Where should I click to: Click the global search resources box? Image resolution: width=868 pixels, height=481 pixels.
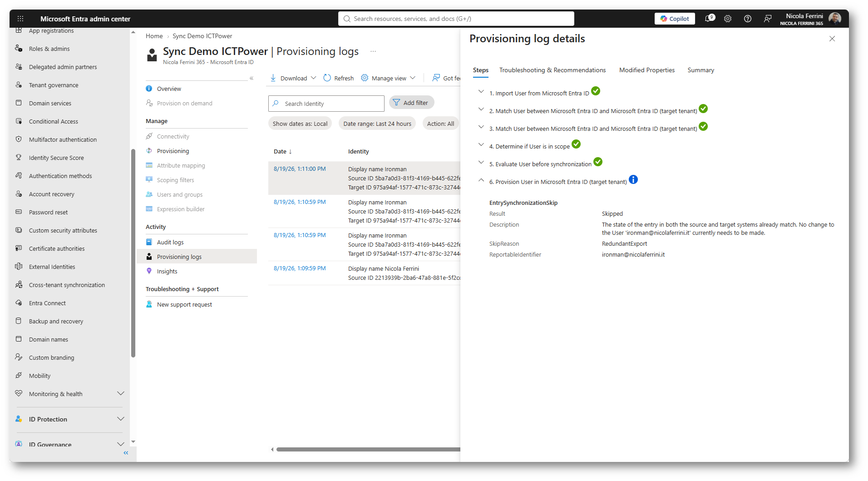click(456, 19)
